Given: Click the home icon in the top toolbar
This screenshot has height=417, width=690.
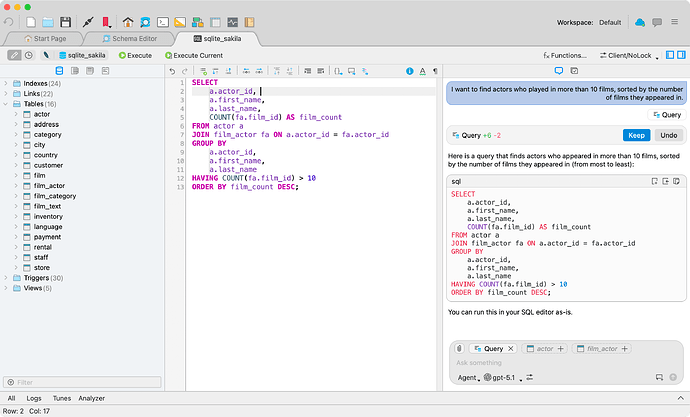Looking at the screenshot, I should point(128,22).
